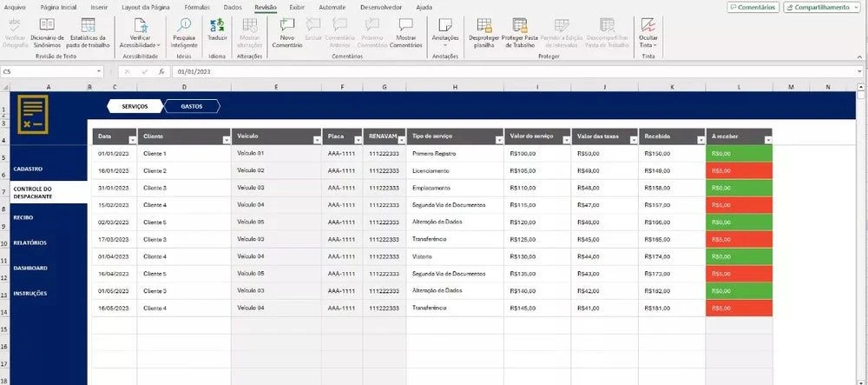Click the Excluir comment icon

pos(313,25)
